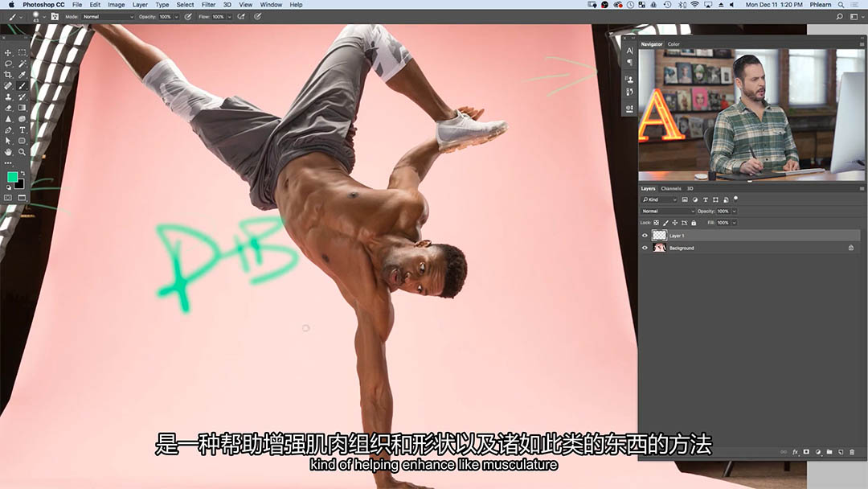Viewport: 868px width, 489px height.
Task: Activate the Clone Stamp tool
Action: [8, 97]
